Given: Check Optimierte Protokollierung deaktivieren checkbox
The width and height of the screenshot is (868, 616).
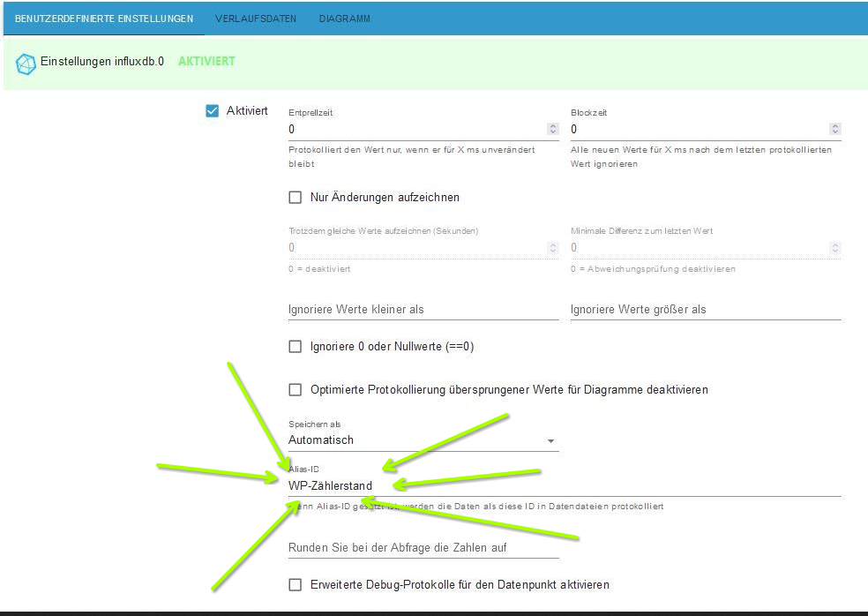Looking at the screenshot, I should click(295, 390).
